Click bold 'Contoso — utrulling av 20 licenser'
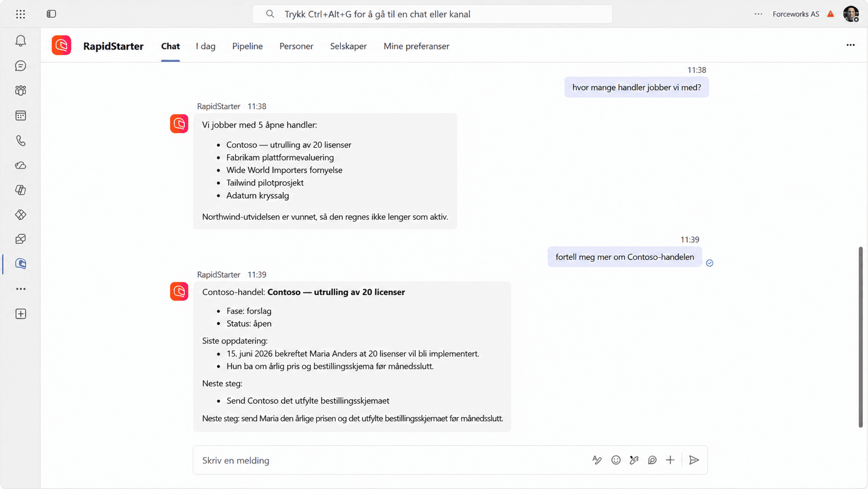Viewport: 868px width, 489px height. (336, 292)
